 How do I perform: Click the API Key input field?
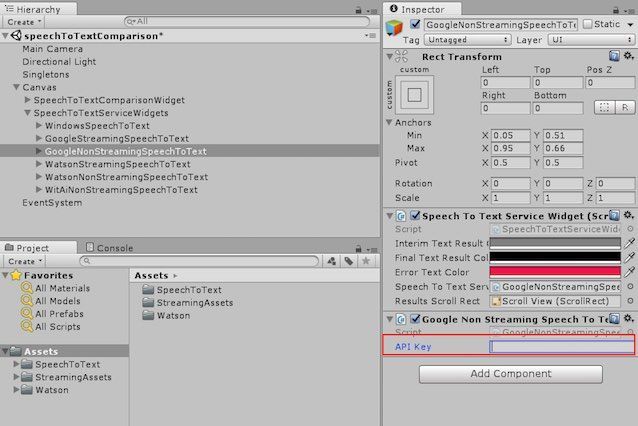562,346
